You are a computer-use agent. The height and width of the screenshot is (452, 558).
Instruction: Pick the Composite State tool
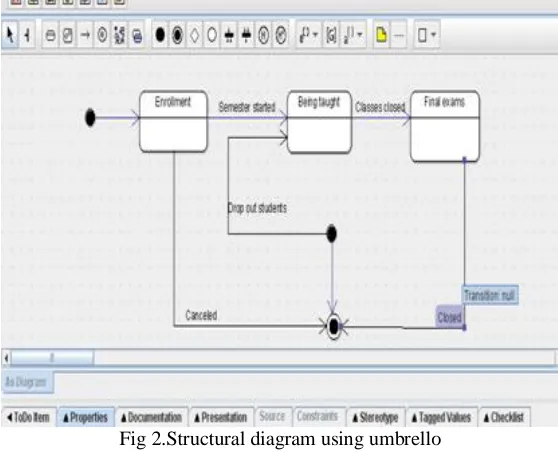pos(68,35)
